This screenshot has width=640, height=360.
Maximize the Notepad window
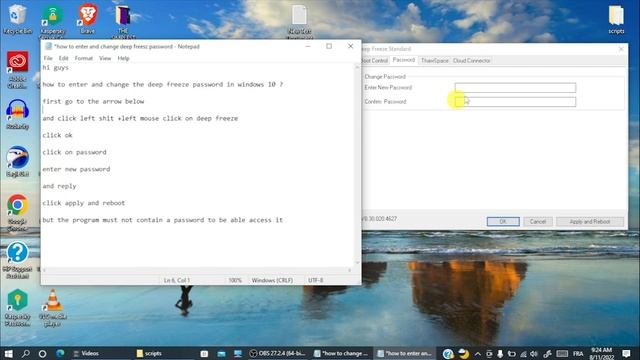tap(329, 46)
